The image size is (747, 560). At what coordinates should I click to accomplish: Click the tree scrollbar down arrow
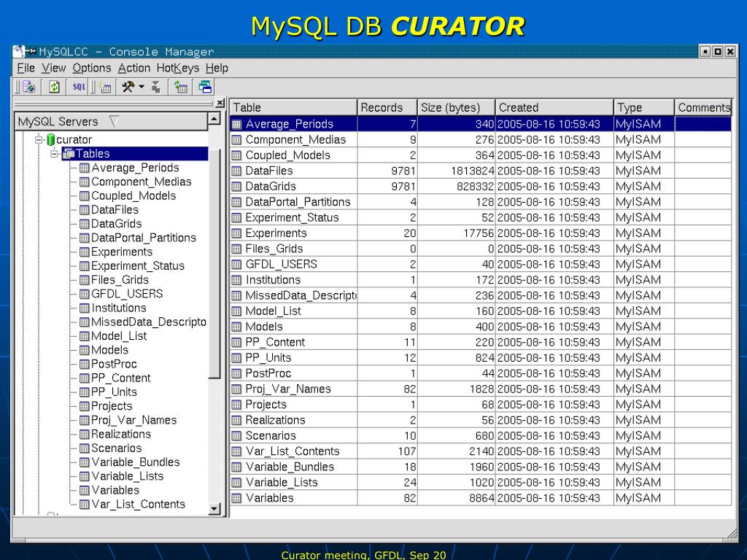click(214, 509)
